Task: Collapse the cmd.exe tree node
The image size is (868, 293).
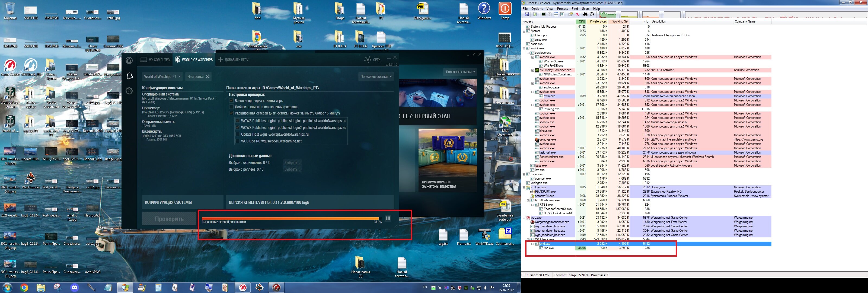Action: coord(533,244)
